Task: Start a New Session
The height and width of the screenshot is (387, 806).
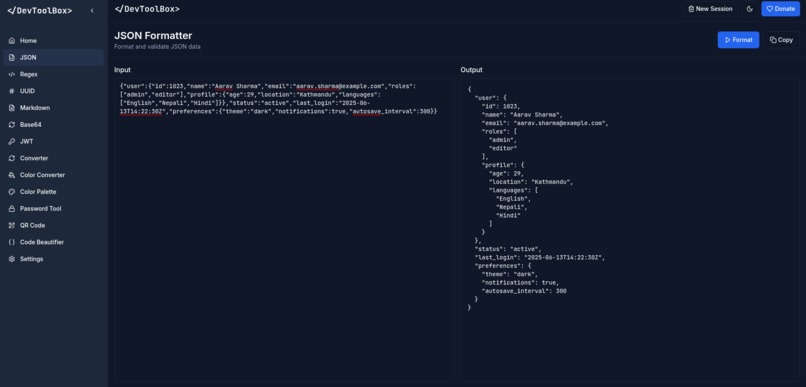Action: tap(710, 9)
